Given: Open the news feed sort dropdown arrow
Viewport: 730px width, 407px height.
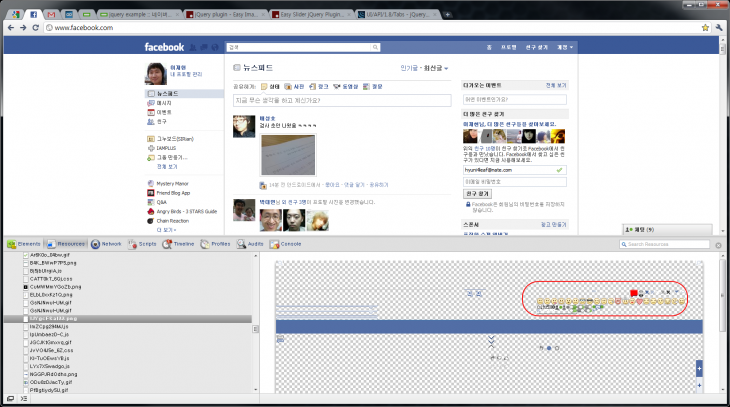Looking at the screenshot, I should 446,69.
